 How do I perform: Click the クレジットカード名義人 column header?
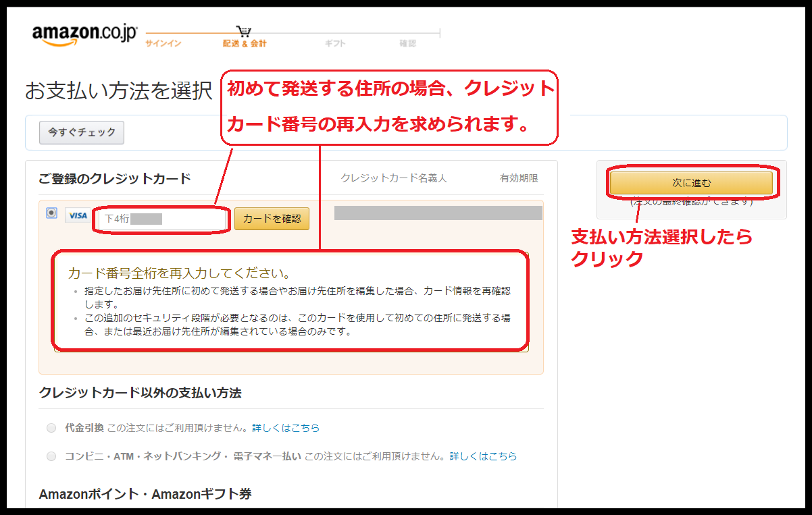394,178
